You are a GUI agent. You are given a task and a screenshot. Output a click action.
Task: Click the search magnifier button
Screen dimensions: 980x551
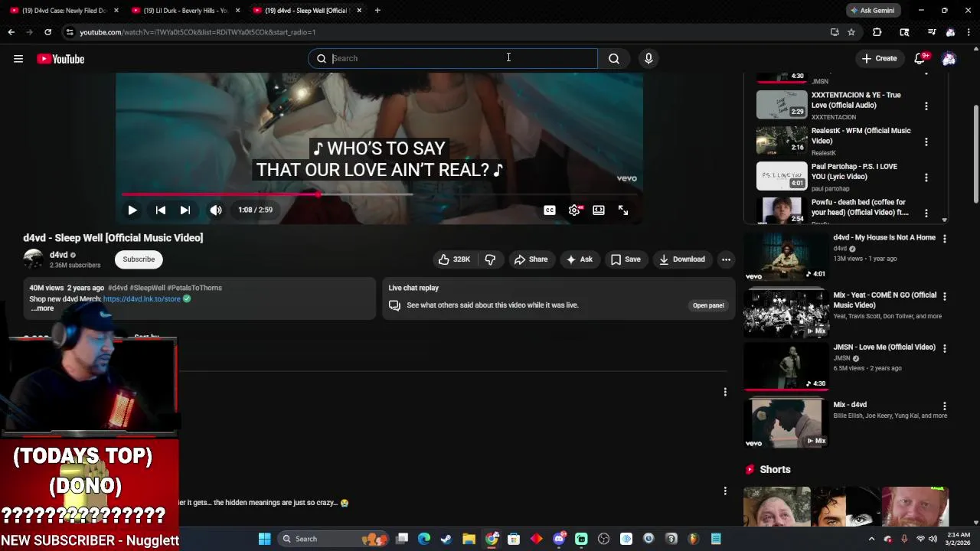pos(614,58)
